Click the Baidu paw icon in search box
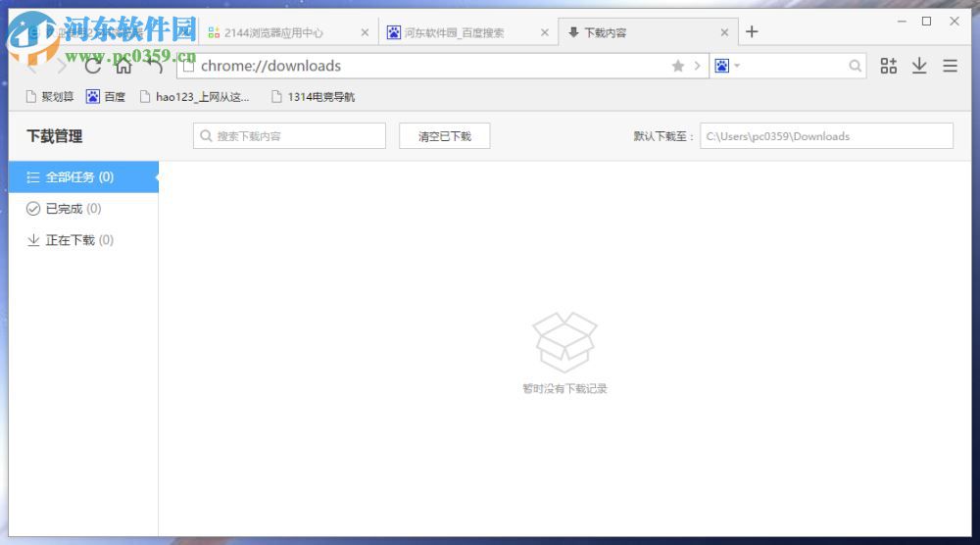This screenshot has height=545, width=980. (722, 66)
